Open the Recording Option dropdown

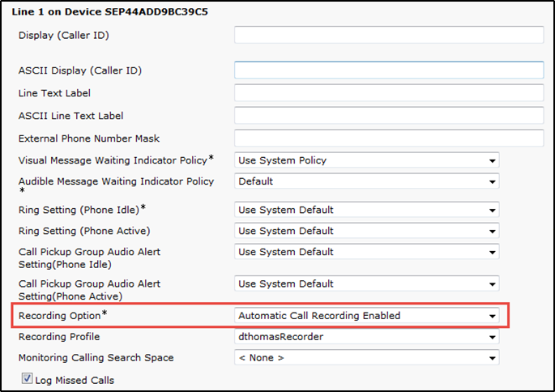[x=367, y=316]
